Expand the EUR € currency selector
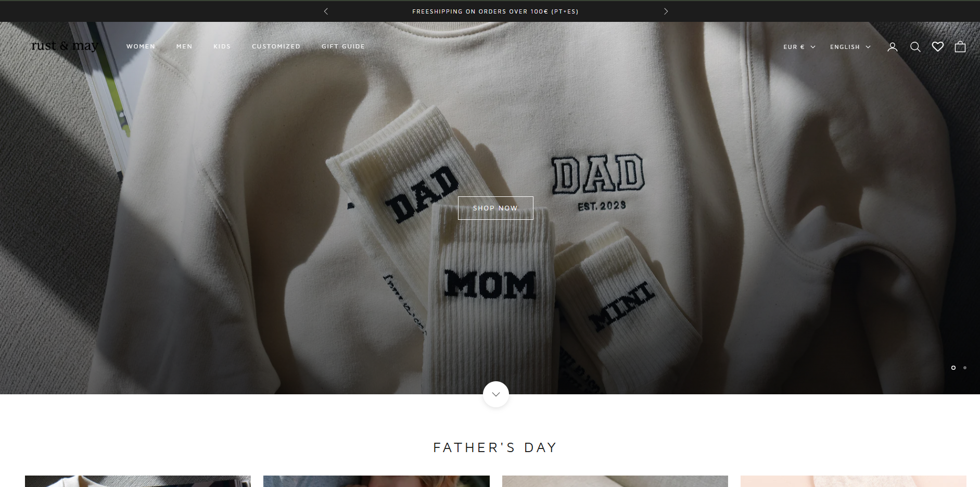Screen dimensions: 980x487 click(x=799, y=47)
